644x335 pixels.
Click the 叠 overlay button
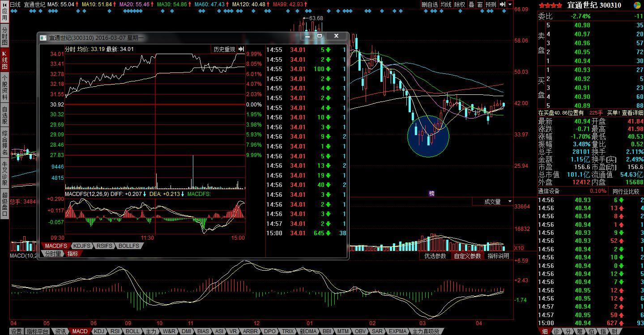[471, 4]
